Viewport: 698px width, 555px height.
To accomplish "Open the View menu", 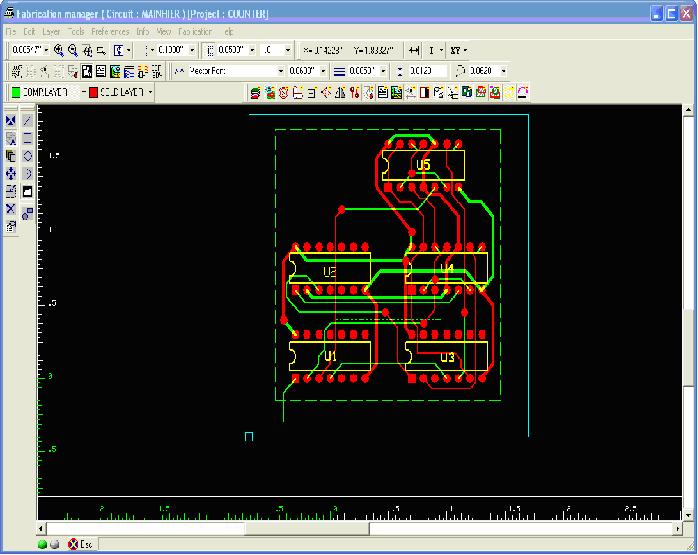I will (x=163, y=32).
